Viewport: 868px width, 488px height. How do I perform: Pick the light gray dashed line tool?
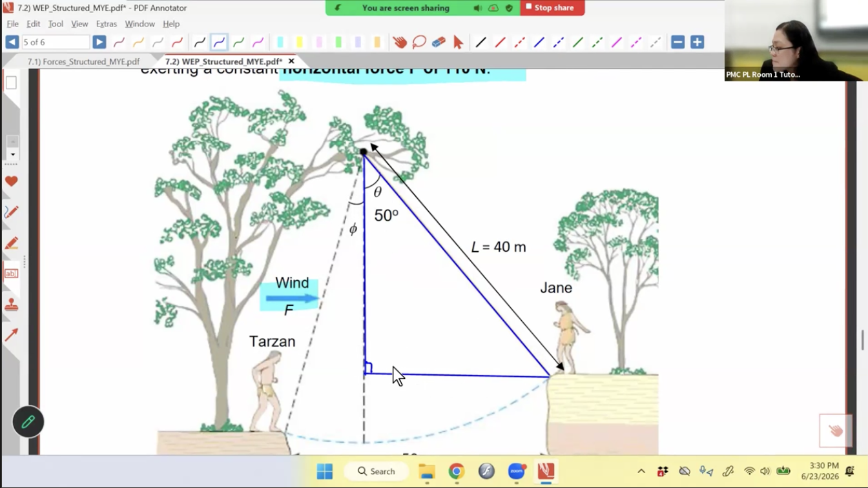point(655,42)
